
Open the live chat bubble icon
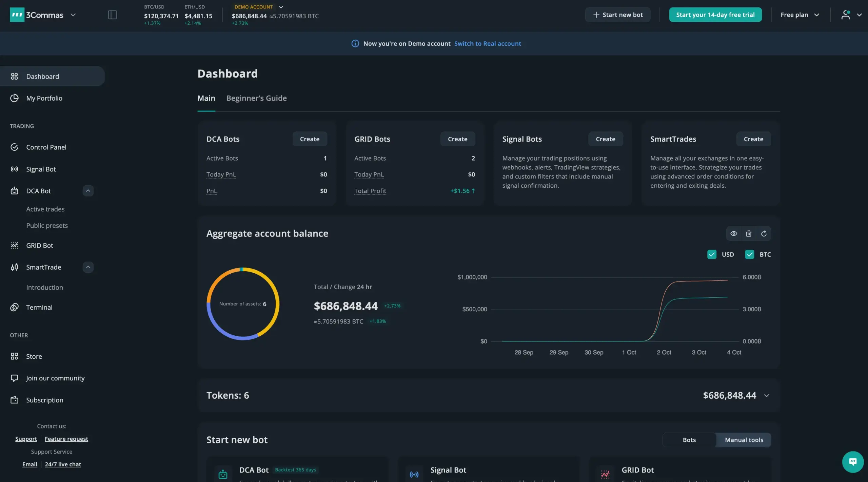coord(853,462)
